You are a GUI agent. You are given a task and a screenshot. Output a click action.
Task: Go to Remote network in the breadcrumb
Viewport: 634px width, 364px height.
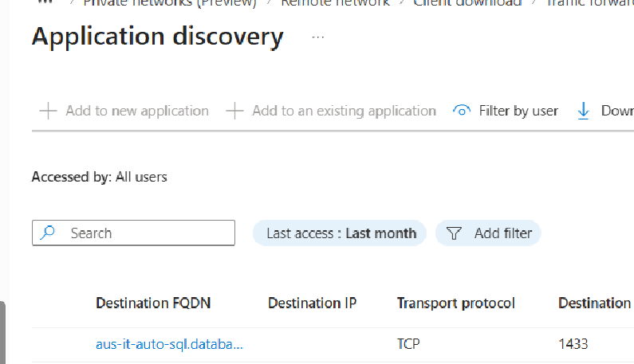pos(335,3)
